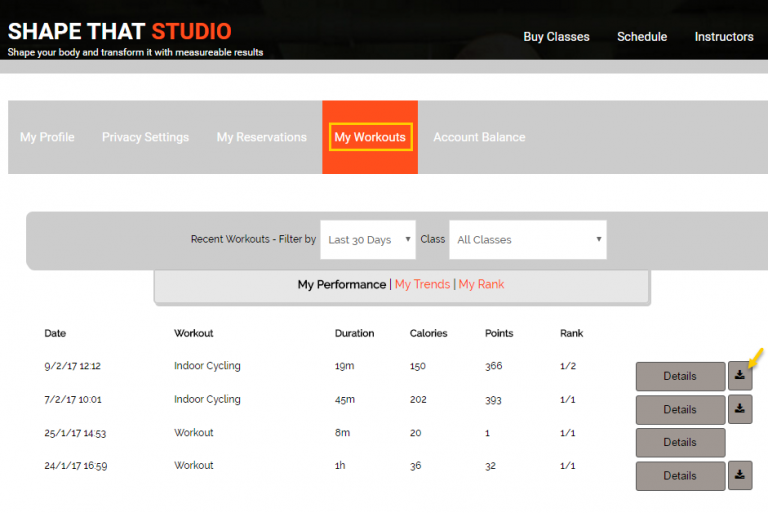This screenshot has width=768, height=513.
Task: View Details for the 25/1/17 8m Workout
Action: pyautogui.click(x=680, y=442)
